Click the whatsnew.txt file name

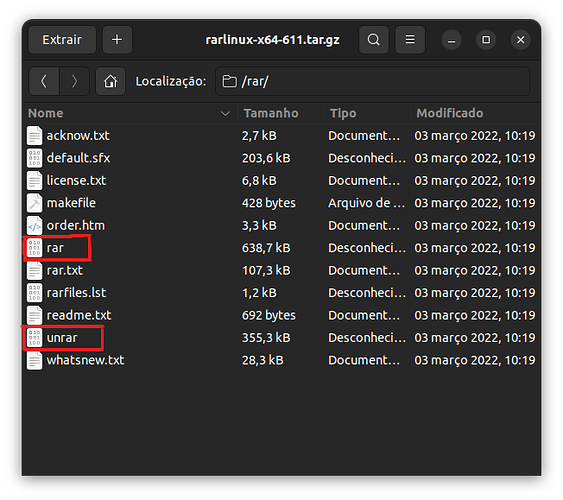tap(85, 360)
